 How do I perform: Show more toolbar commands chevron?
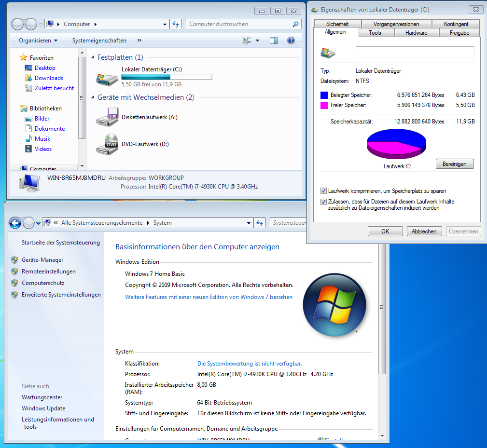(x=139, y=41)
